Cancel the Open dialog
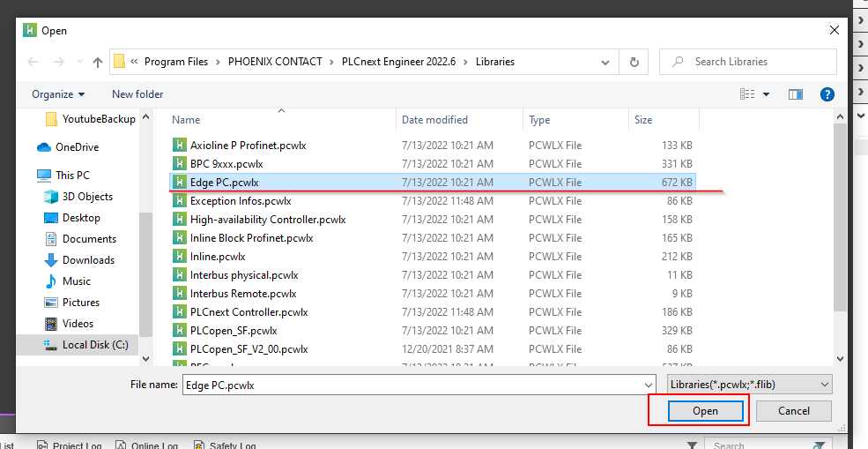 coord(794,411)
